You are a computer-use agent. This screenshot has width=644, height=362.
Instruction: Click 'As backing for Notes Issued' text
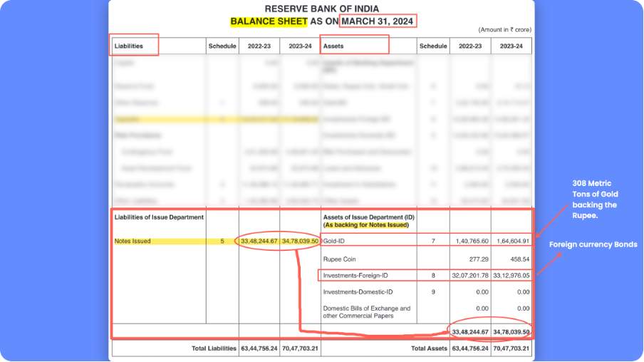coord(366,224)
